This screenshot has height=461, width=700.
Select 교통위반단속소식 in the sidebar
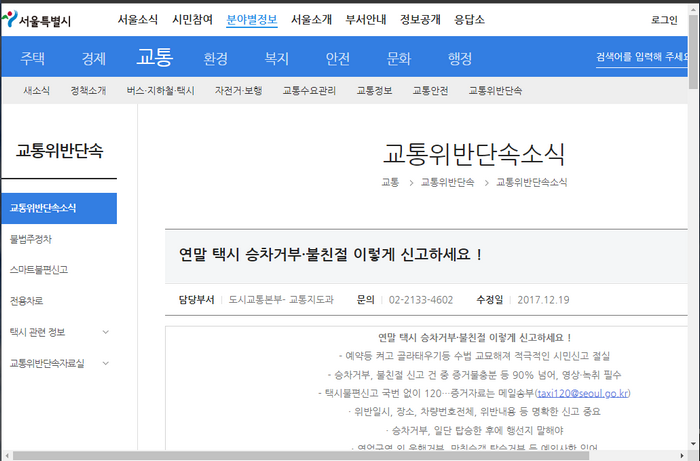(59, 208)
